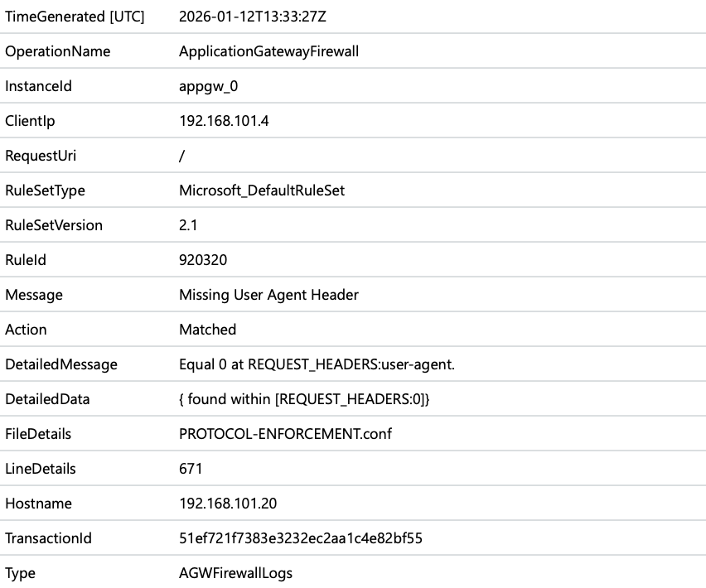Select the AGWFirewallLogs type value
The image size is (706, 588).
(235, 574)
